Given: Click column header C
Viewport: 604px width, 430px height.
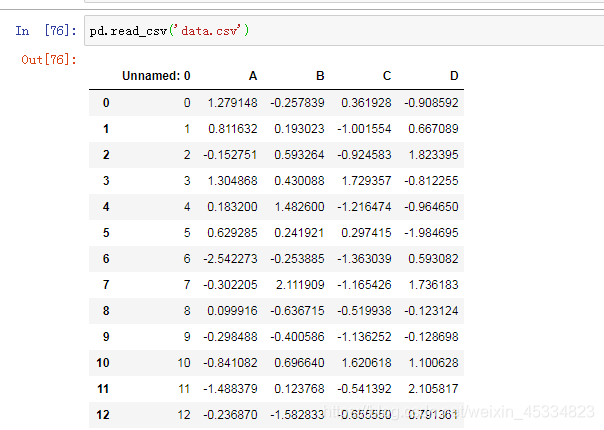Looking at the screenshot, I should [x=387, y=76].
